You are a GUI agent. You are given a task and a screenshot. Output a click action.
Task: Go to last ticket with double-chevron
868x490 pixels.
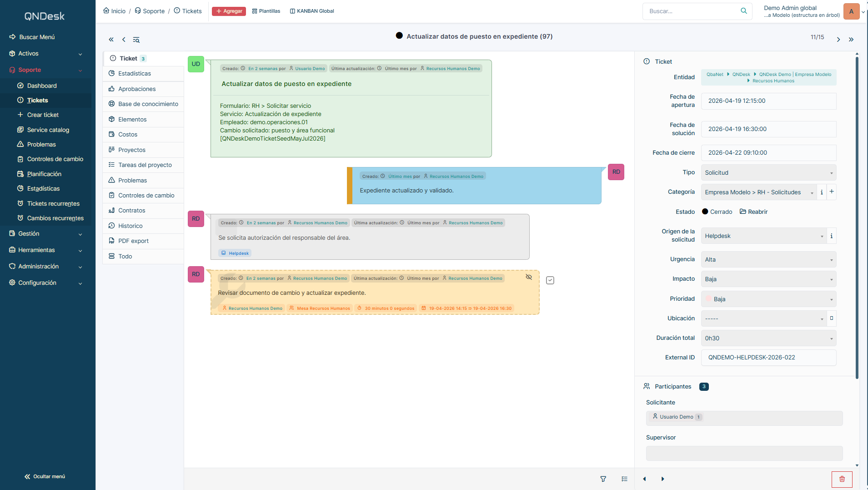pyautogui.click(x=851, y=40)
